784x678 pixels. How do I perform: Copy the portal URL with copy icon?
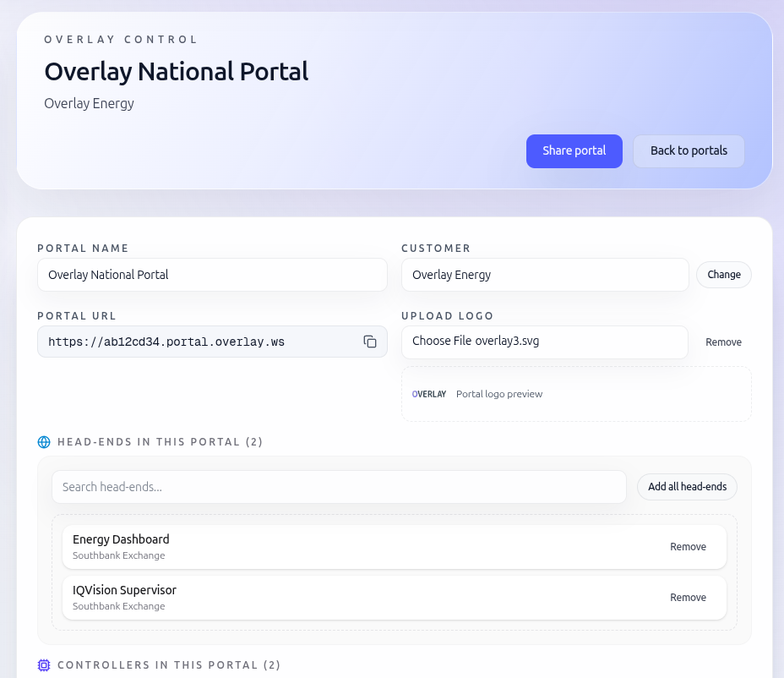coord(370,342)
